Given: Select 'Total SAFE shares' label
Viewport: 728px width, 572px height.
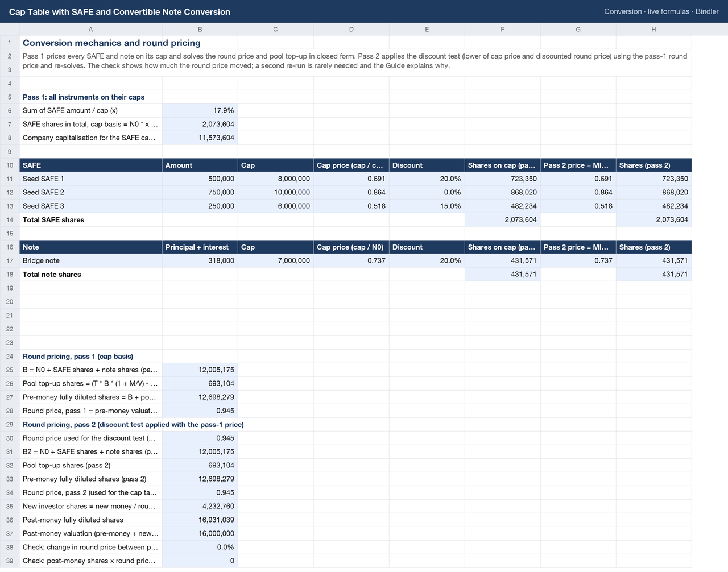Looking at the screenshot, I should [91, 219].
